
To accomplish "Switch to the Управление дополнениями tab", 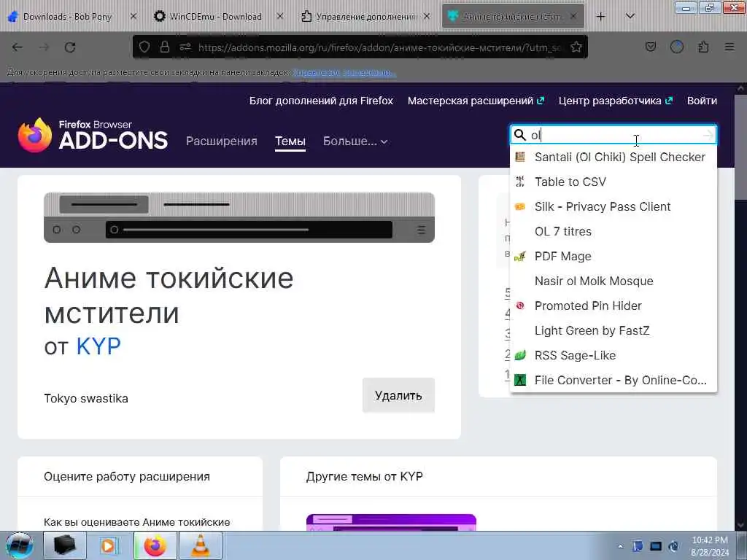I will [x=365, y=17].
